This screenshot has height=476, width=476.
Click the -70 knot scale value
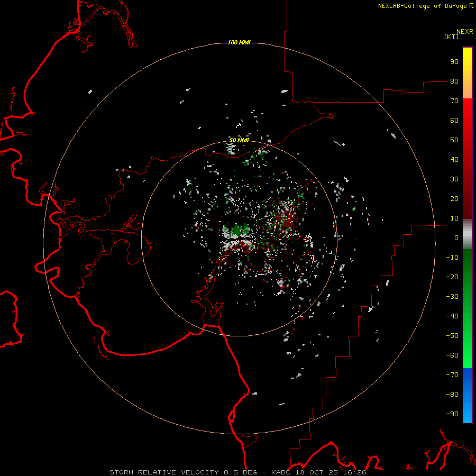(452, 374)
